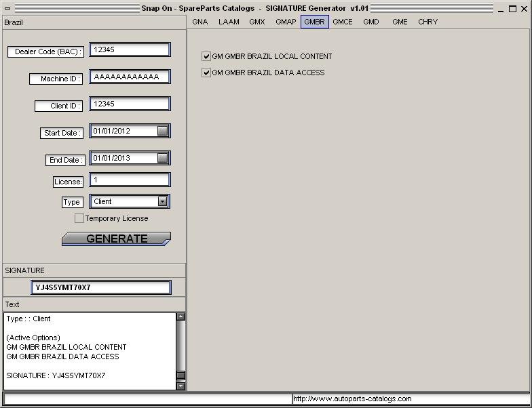The width and height of the screenshot is (532, 408).
Task: Close the Signature Generator window
Action: point(524,9)
